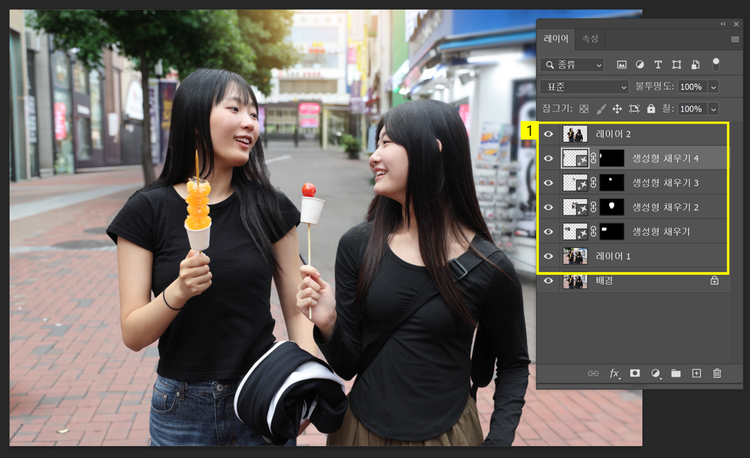Delete layer trash icon
Image resolution: width=750 pixels, height=458 pixels.
click(717, 373)
